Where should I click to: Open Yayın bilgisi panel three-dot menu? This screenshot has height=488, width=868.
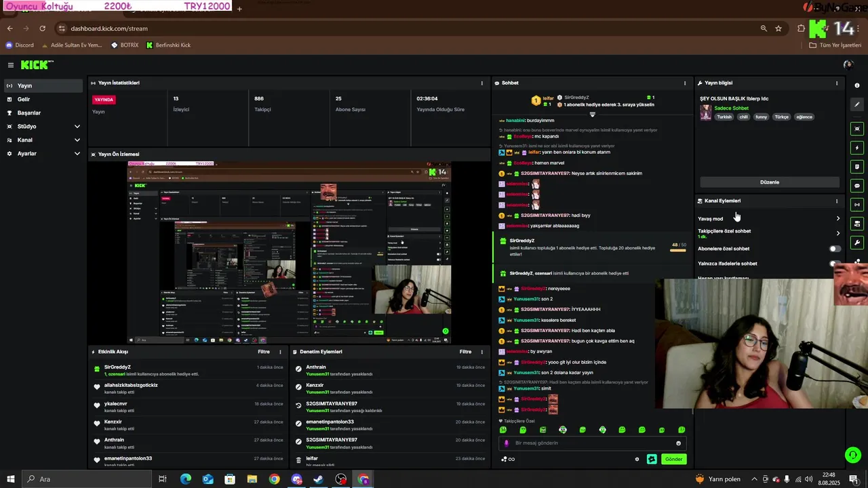(837, 83)
